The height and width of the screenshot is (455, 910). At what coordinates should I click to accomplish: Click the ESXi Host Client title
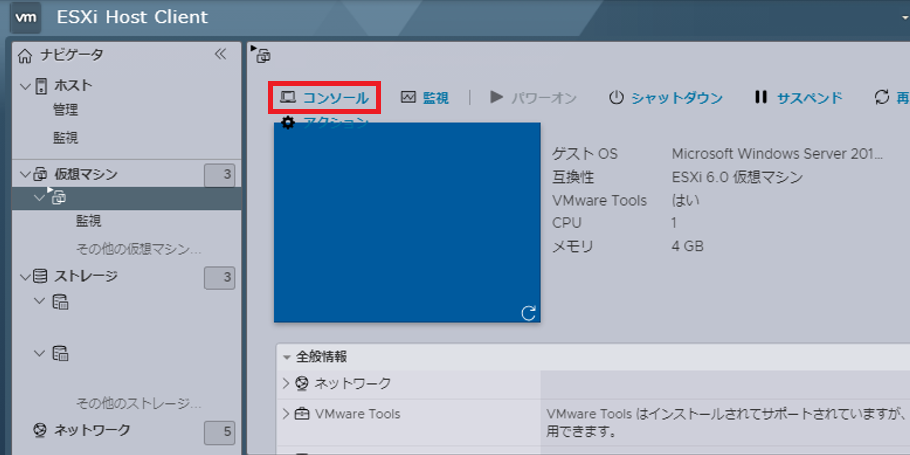tap(132, 17)
